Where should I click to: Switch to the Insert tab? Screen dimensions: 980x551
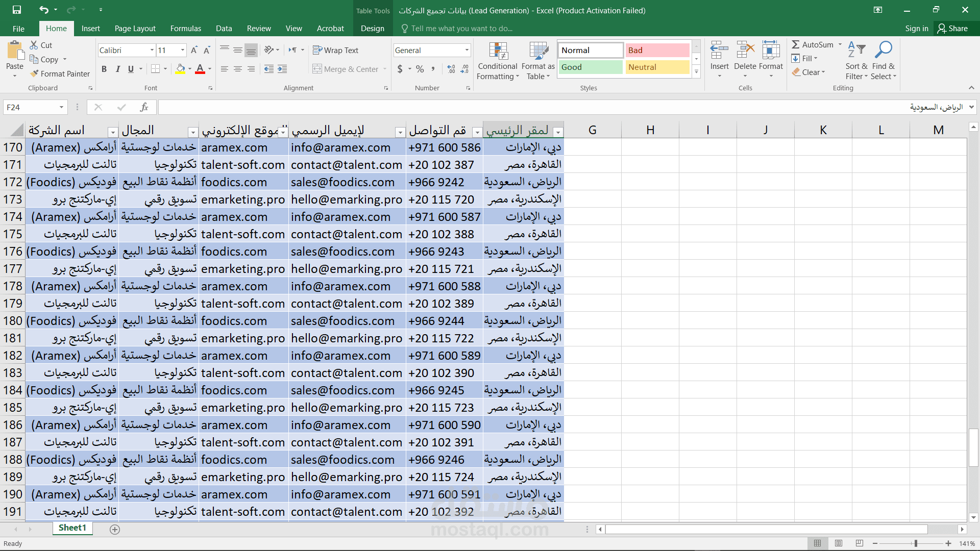point(91,29)
